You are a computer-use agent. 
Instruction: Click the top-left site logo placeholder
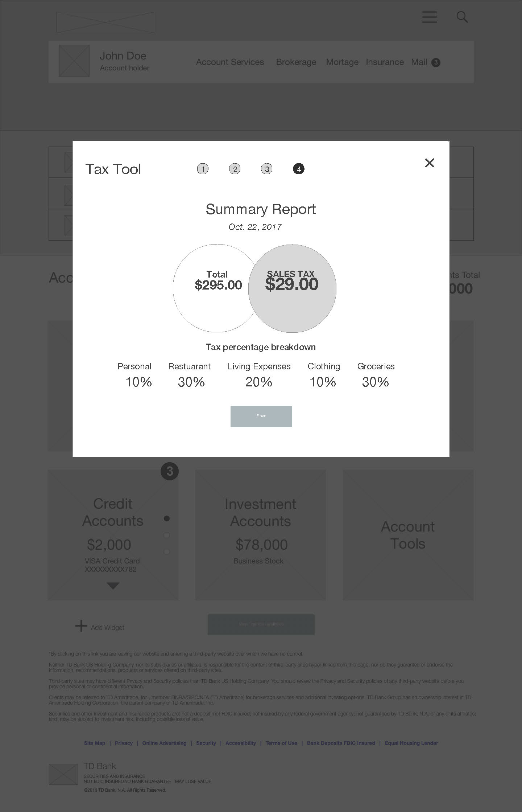tap(105, 22)
